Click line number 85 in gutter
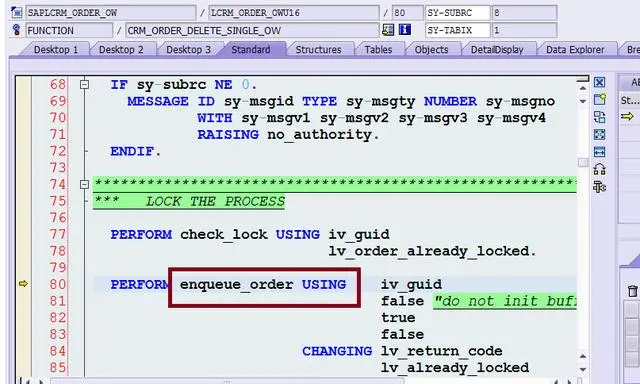 tap(58, 368)
